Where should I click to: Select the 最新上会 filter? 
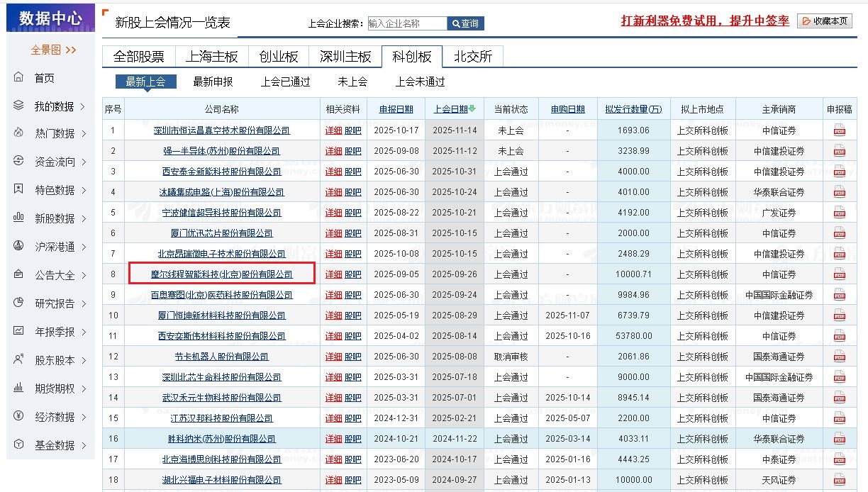coord(145,82)
